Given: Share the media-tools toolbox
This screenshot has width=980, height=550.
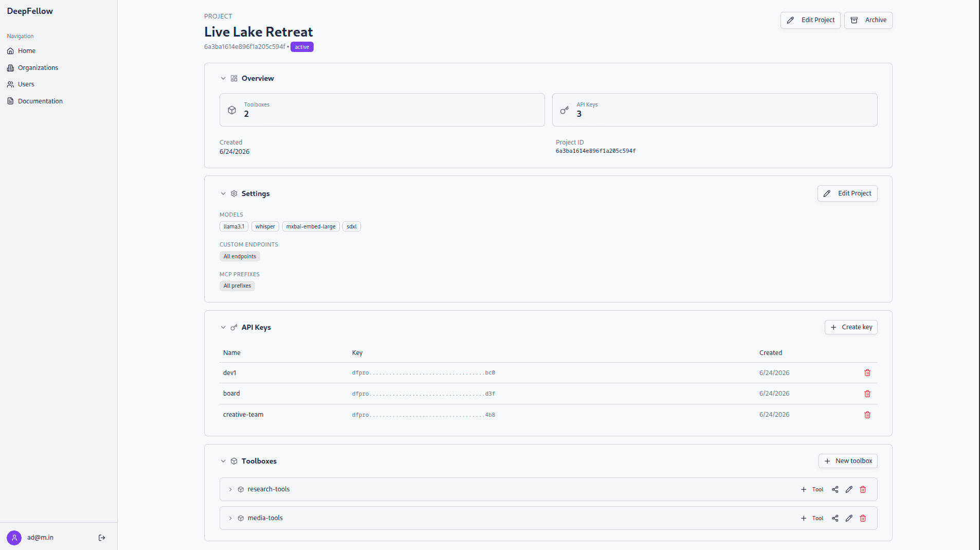Looking at the screenshot, I should pos(835,519).
